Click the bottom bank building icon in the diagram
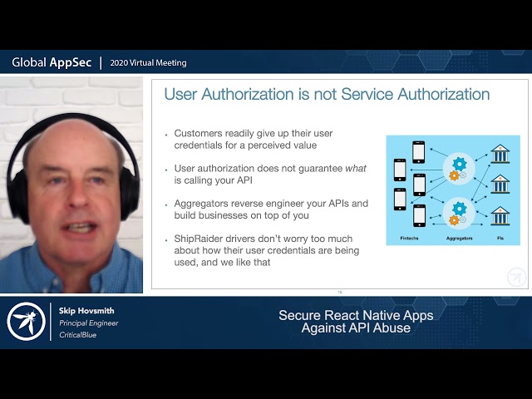 (500, 216)
